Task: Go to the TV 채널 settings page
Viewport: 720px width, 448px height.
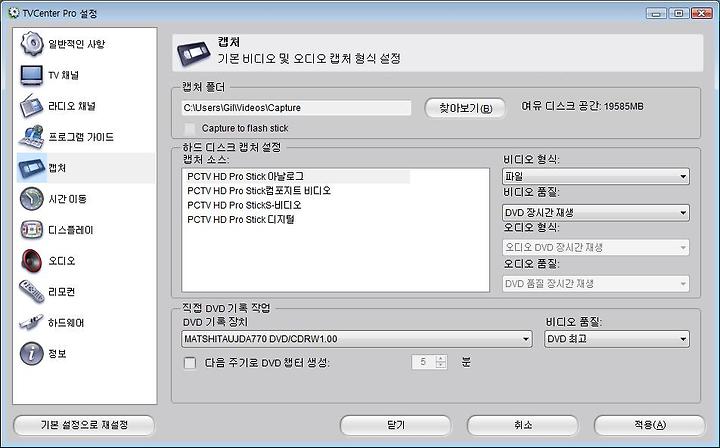Action: [x=64, y=75]
